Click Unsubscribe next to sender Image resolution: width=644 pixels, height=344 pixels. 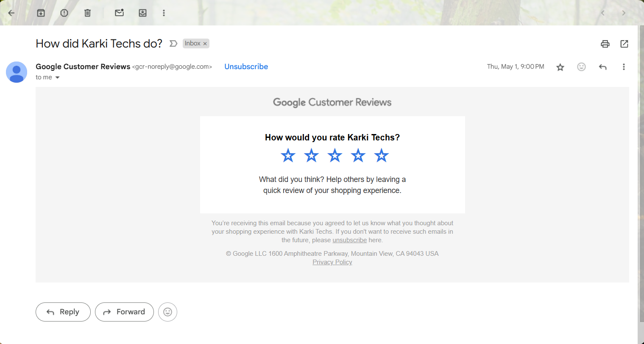(x=246, y=67)
